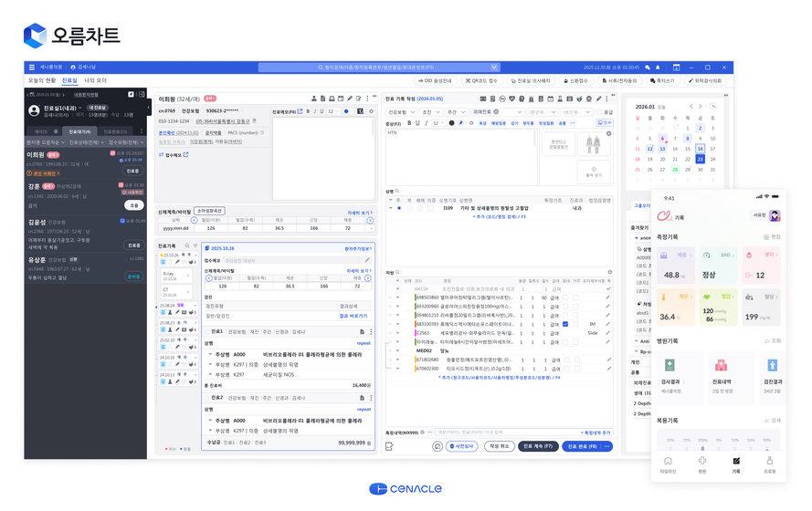Click the 진료 완료 (F8) button
This screenshot has height=511, width=812.
tap(582, 446)
